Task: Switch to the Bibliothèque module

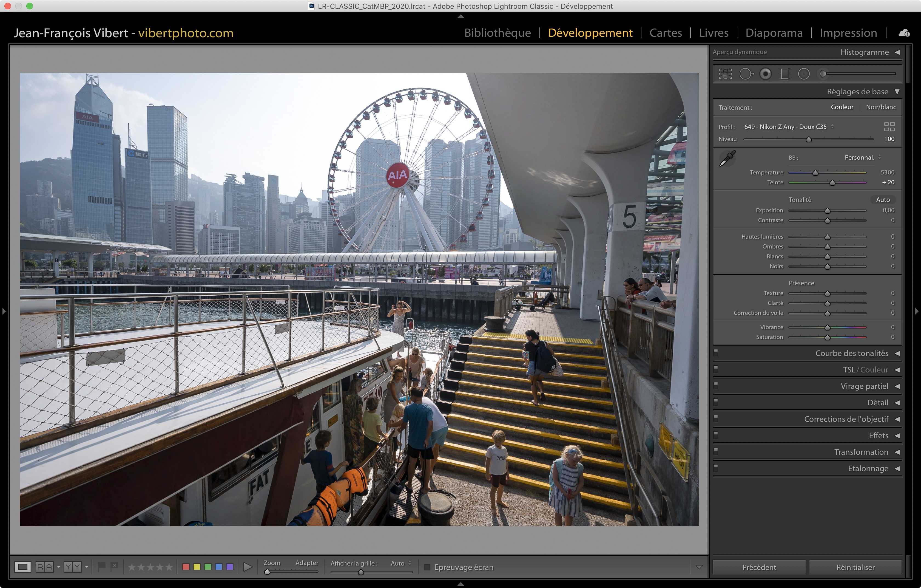Action: 497,33
